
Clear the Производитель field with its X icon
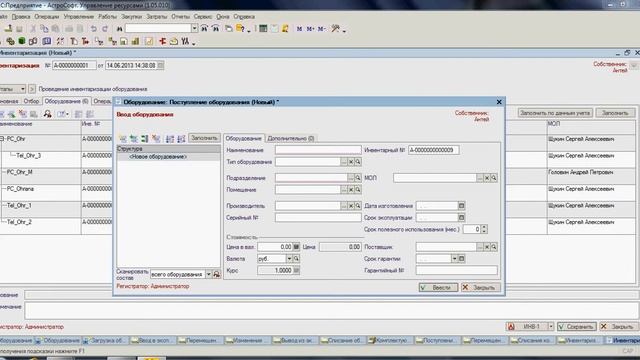351,206
